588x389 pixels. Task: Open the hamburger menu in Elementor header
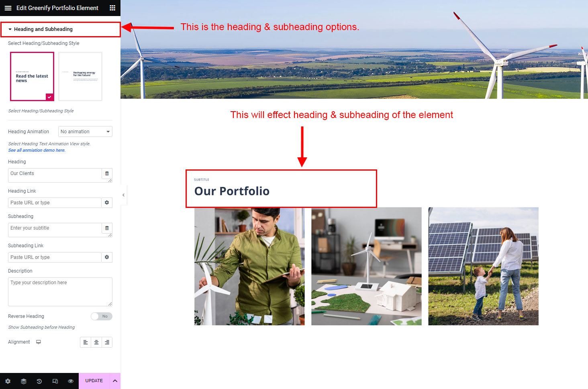[8, 8]
